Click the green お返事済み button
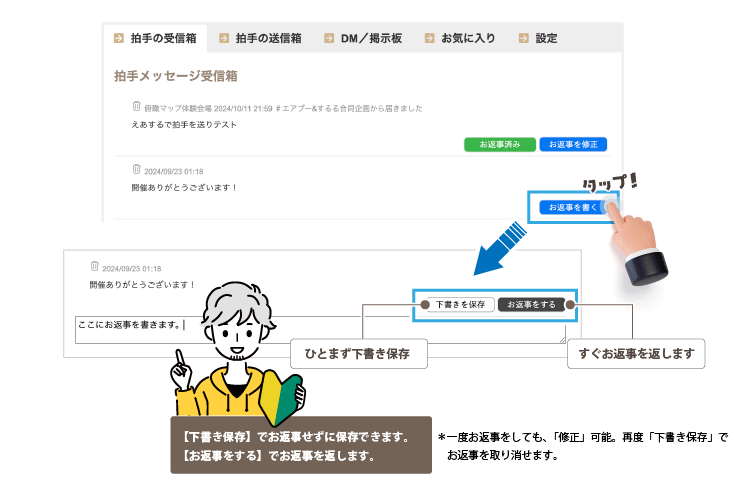 click(500, 144)
